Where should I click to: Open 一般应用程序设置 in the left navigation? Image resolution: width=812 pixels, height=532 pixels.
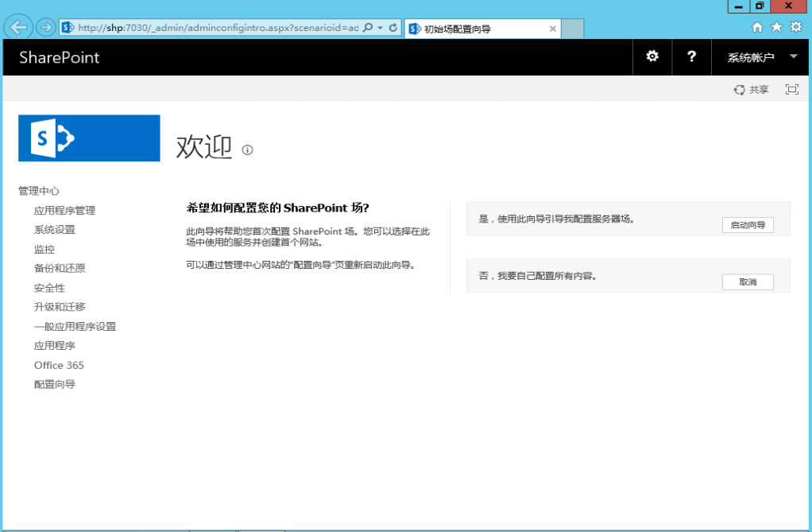75,327
